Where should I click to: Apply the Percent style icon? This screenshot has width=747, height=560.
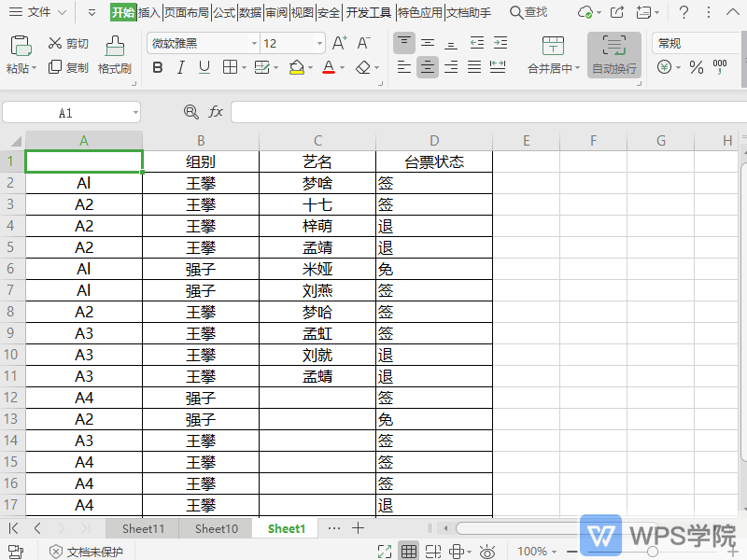click(697, 68)
